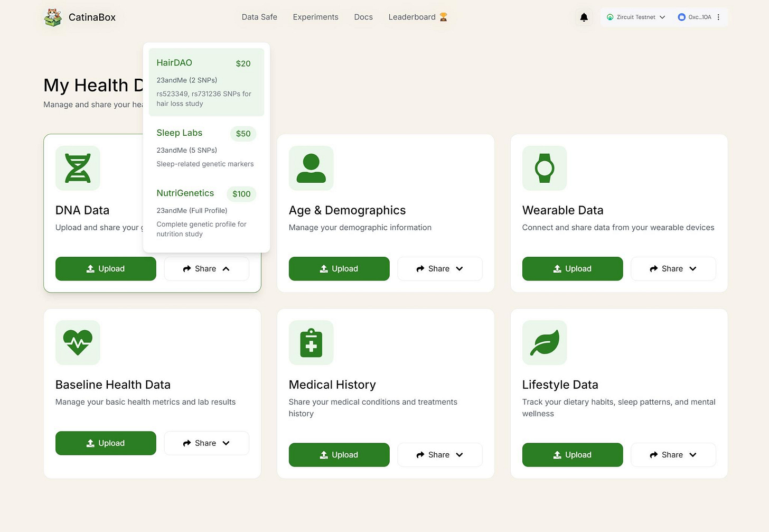
Task: Click the Wearable Data watch icon
Action: (545, 168)
